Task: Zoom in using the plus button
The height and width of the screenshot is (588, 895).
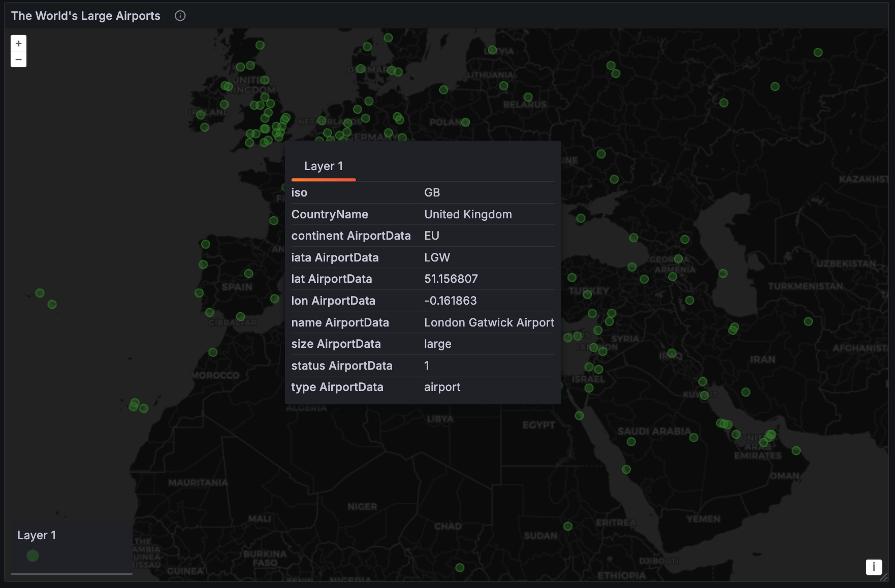Action: coord(18,43)
